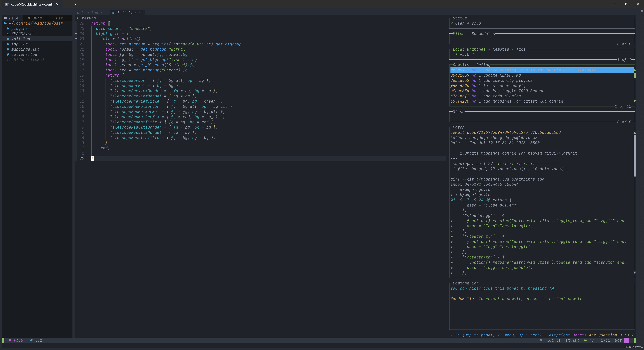Select commit 80d21859 update README.md
This screenshot has width=644, height=350.
(x=542, y=75)
